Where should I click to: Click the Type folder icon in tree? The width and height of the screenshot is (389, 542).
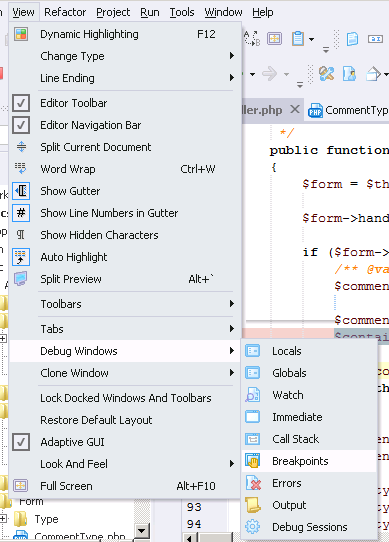[x=21, y=519]
